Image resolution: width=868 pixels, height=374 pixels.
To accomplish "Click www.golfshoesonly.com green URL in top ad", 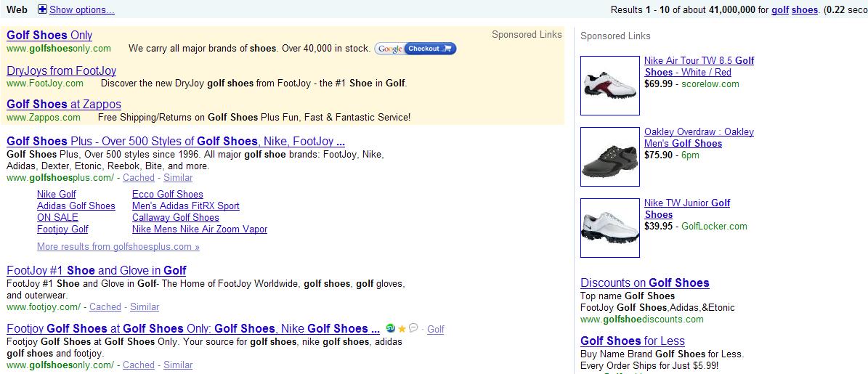I will coord(59,49).
